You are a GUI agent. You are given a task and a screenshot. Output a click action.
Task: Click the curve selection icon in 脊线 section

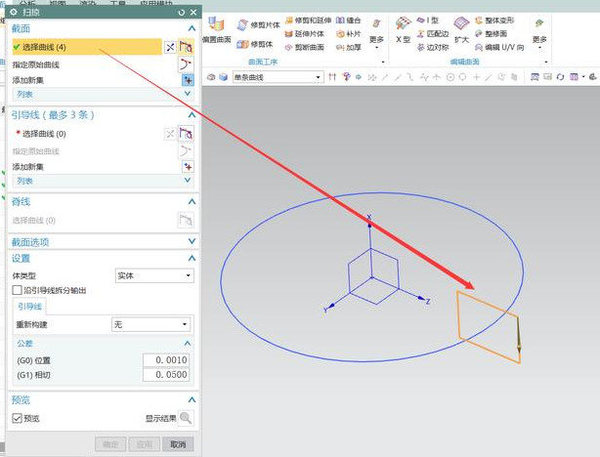186,220
